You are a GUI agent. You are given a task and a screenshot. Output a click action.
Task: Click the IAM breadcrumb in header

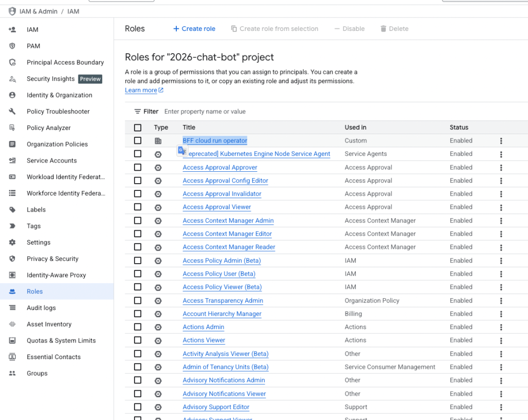pyautogui.click(x=73, y=11)
